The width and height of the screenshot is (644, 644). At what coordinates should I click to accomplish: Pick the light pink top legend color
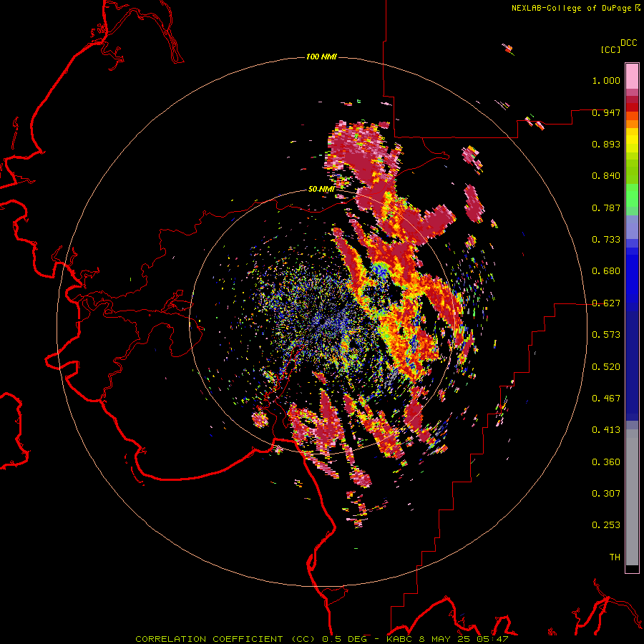[x=632, y=77]
